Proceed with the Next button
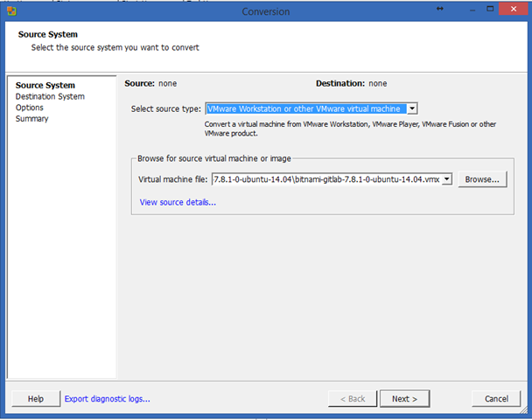 point(404,399)
